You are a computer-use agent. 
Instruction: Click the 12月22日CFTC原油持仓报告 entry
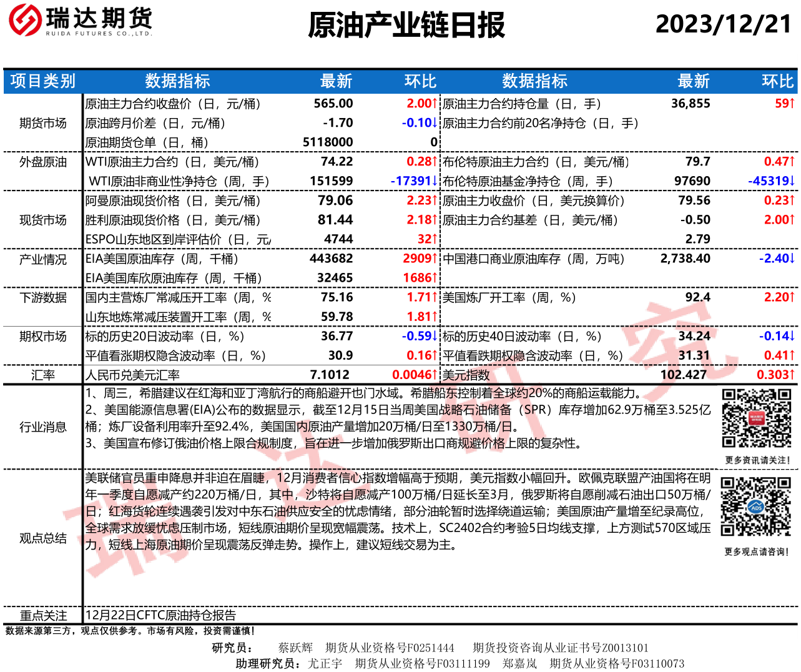(160, 615)
